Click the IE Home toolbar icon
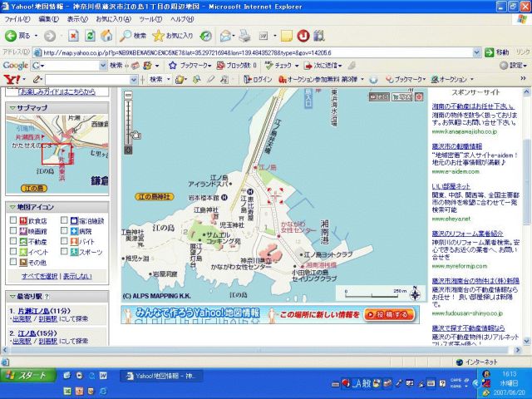 pyautogui.click(x=106, y=36)
